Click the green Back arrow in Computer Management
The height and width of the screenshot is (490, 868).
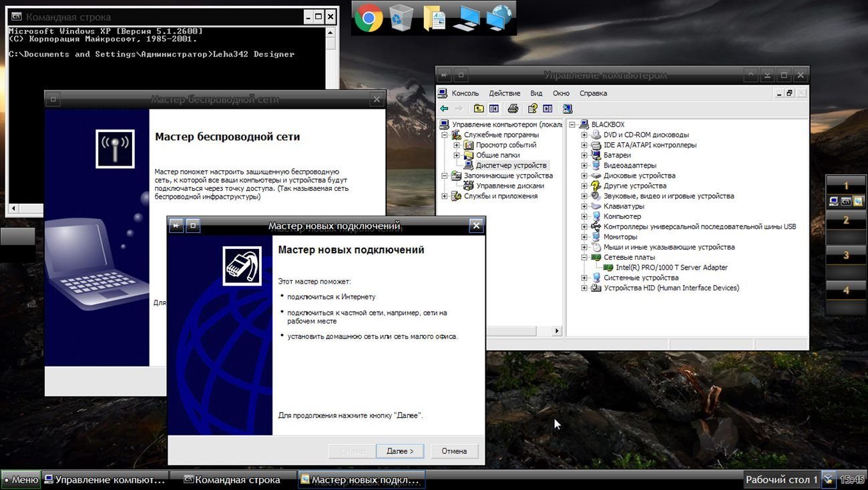tap(444, 109)
